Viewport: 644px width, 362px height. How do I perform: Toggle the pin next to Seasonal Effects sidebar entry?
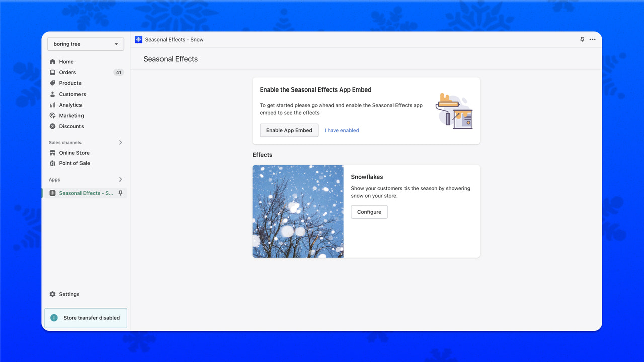click(x=120, y=193)
